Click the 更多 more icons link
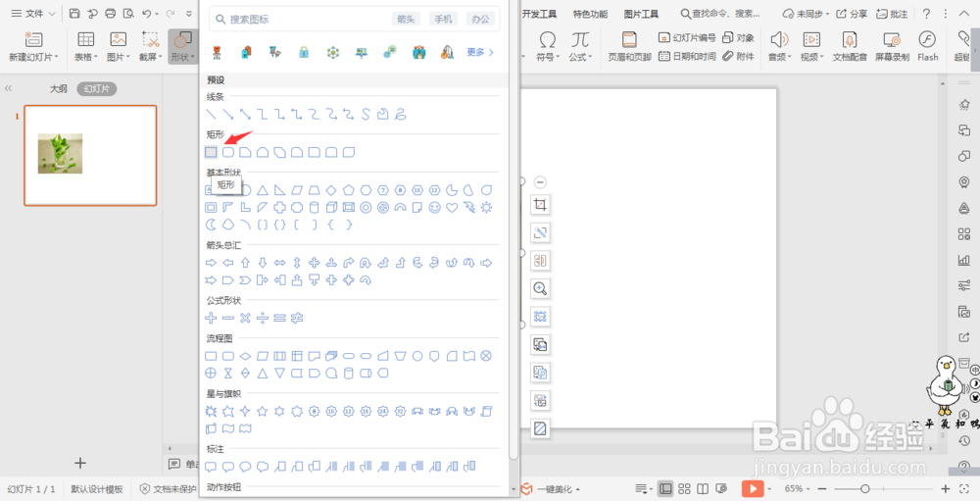 click(x=480, y=53)
